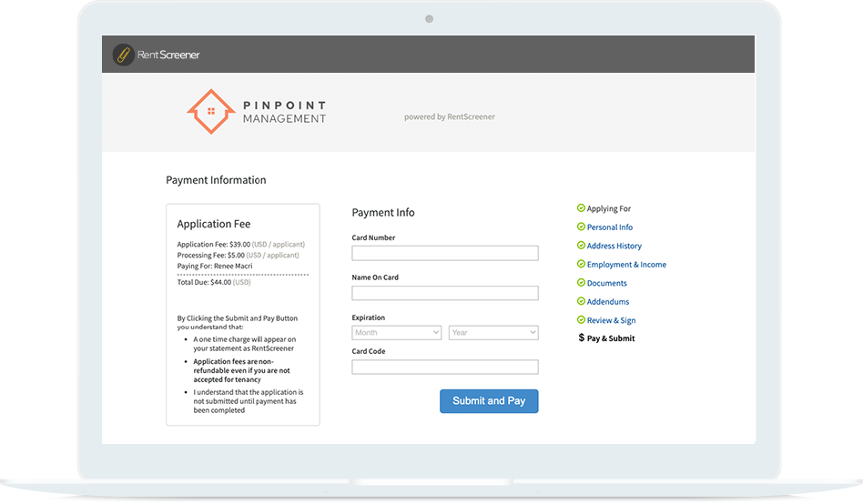
Task: Click 'By Clicking the Submit and Pay Button' text
Action: (238, 322)
